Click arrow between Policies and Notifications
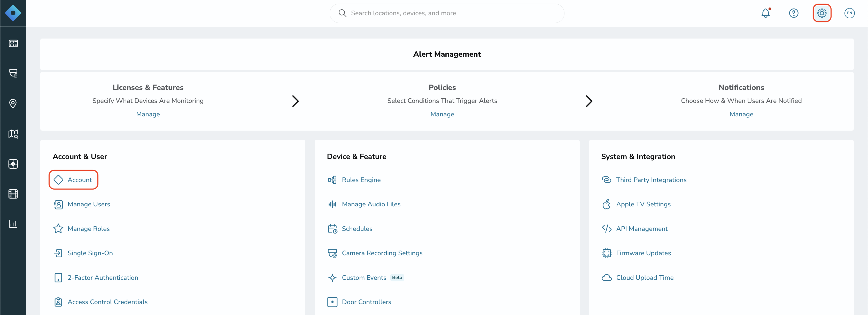The image size is (868, 315). (x=589, y=101)
